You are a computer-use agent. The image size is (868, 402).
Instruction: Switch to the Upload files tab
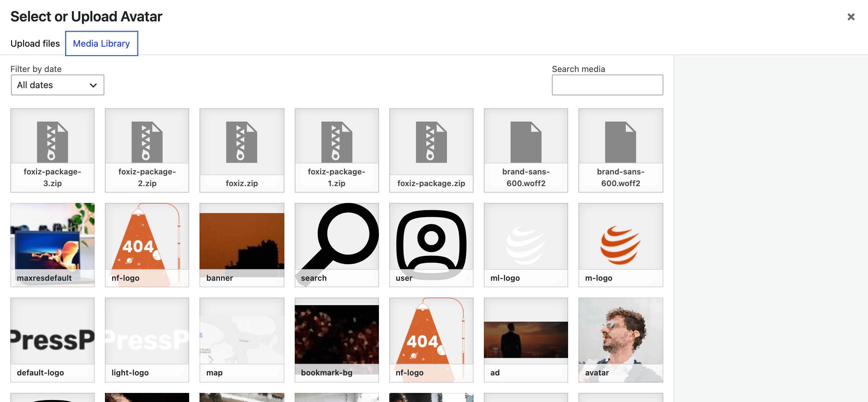35,43
